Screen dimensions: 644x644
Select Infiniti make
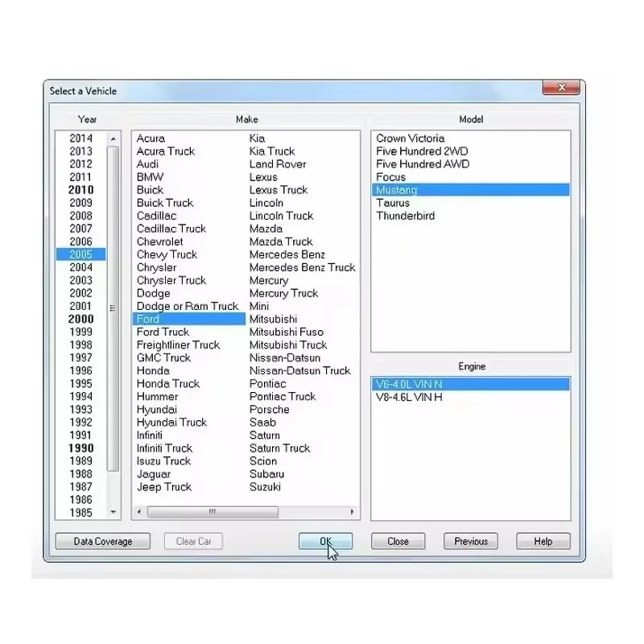(x=149, y=435)
